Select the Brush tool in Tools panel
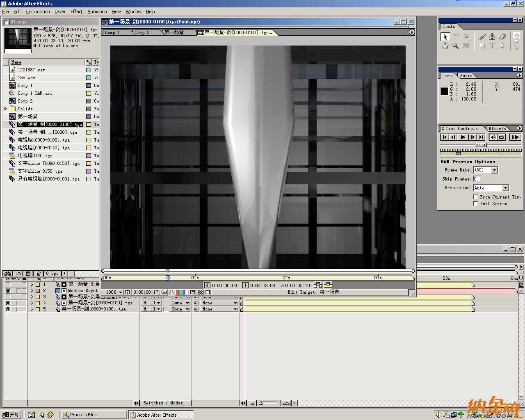Screen dimensions: 525x420 tap(482, 37)
